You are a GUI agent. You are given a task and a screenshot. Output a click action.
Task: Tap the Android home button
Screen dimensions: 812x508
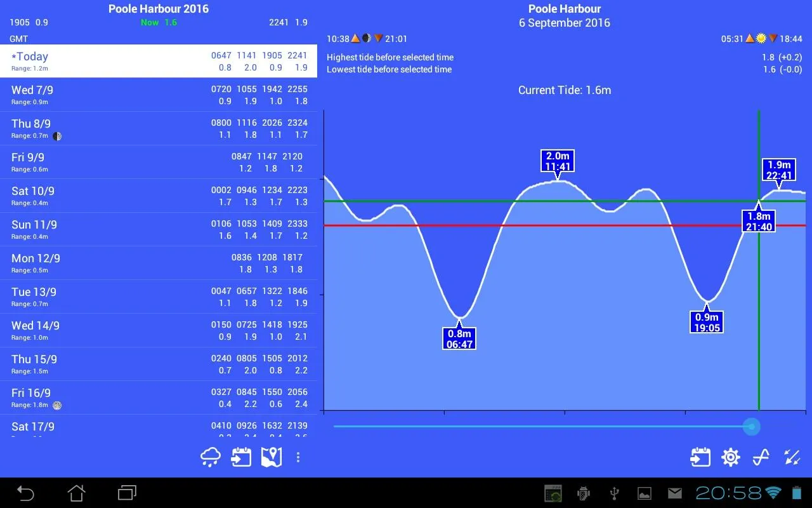click(x=76, y=493)
